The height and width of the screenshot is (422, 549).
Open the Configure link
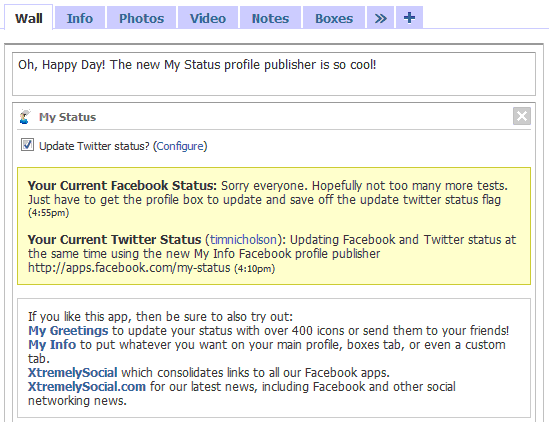click(x=180, y=146)
